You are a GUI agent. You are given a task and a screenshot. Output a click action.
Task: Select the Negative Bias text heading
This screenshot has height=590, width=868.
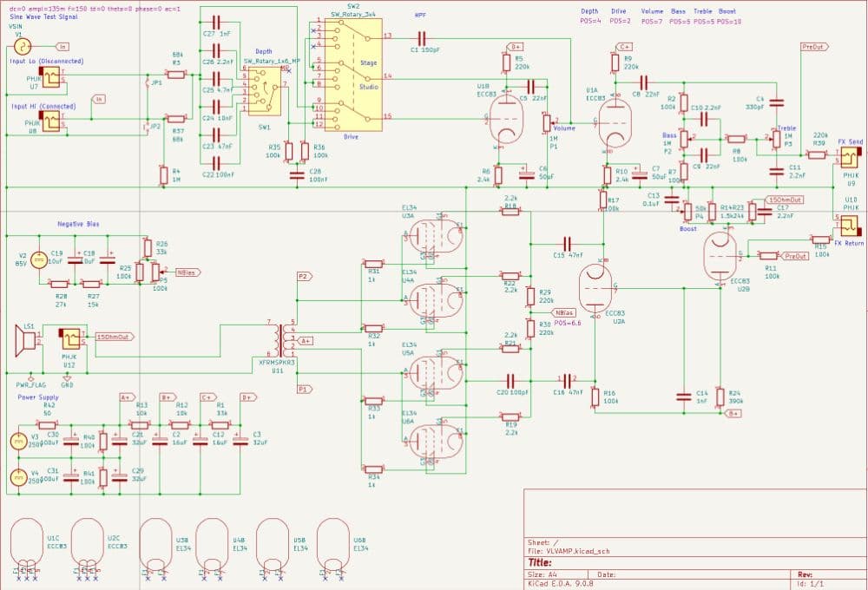[x=76, y=224]
